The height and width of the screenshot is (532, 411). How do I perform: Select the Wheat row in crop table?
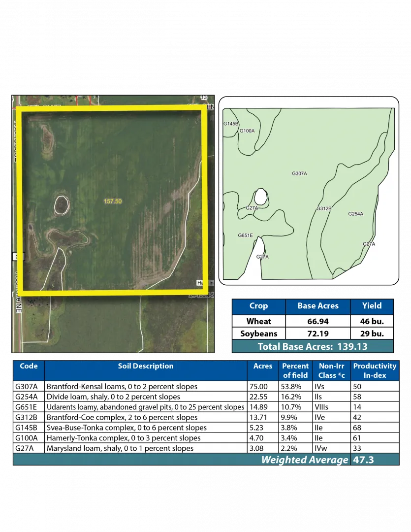pos(258,321)
